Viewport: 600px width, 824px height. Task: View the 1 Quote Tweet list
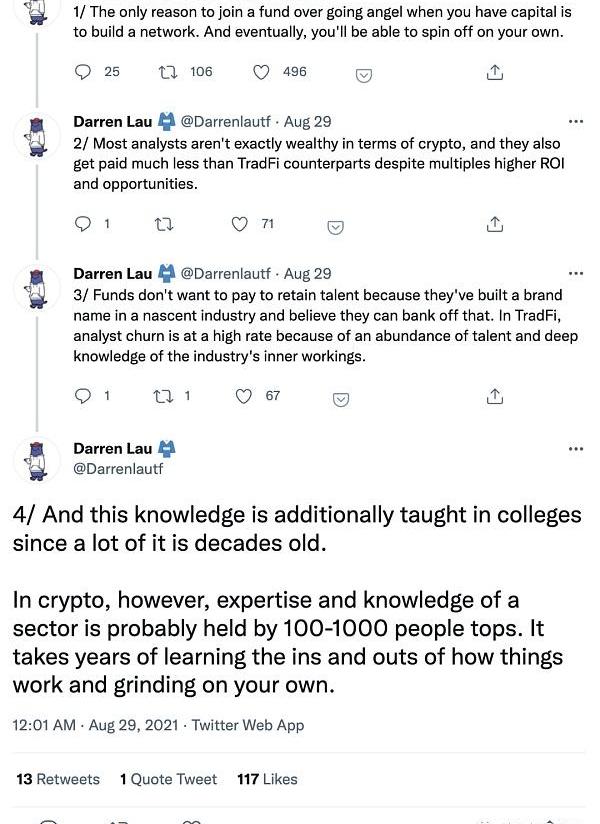point(168,779)
